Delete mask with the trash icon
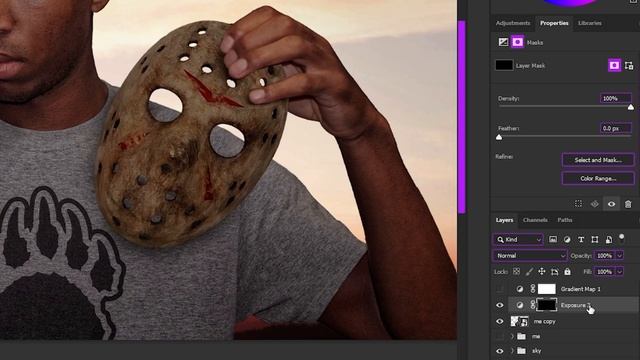This screenshot has height=360, width=640. 628,204
